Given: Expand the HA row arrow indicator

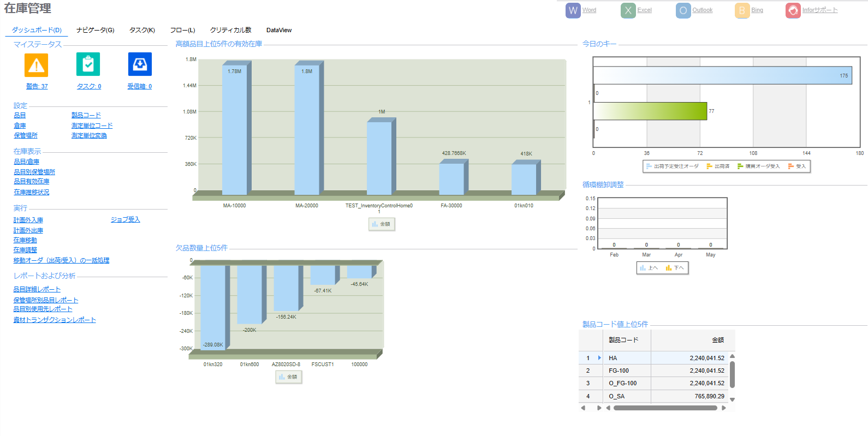Looking at the screenshot, I should 599,358.
